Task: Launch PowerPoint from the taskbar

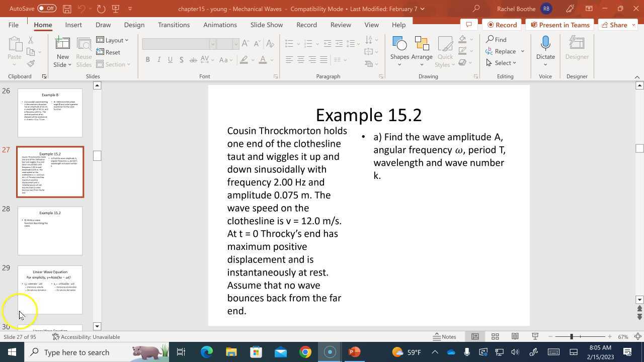Action: coord(354,352)
